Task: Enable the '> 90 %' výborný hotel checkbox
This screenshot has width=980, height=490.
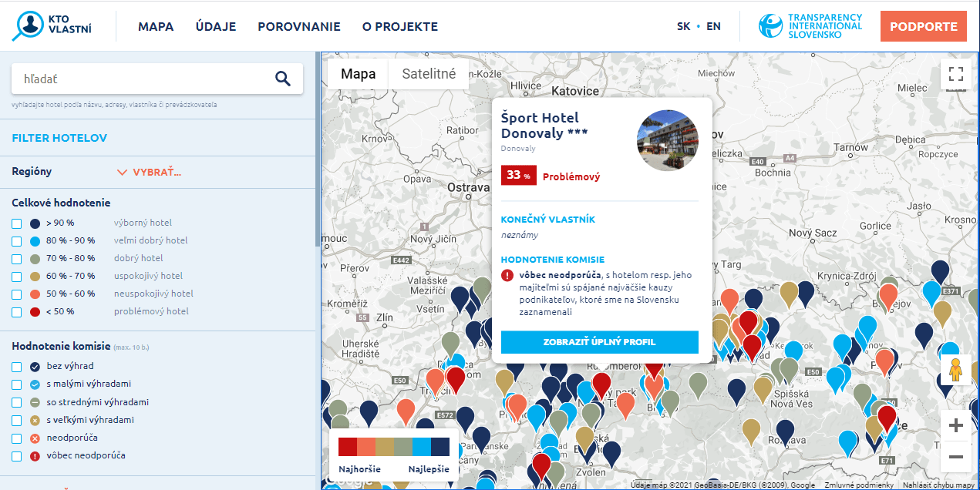Action: pyautogui.click(x=17, y=223)
